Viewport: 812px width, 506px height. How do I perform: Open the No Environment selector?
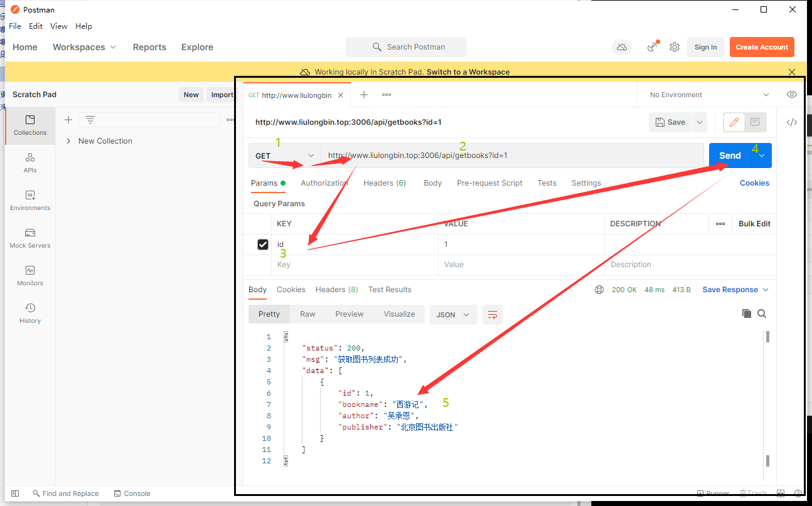(x=709, y=95)
